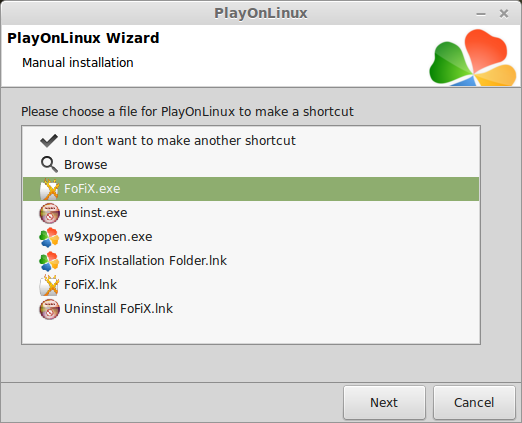Click the FoFiX.exe application icon

click(49, 189)
